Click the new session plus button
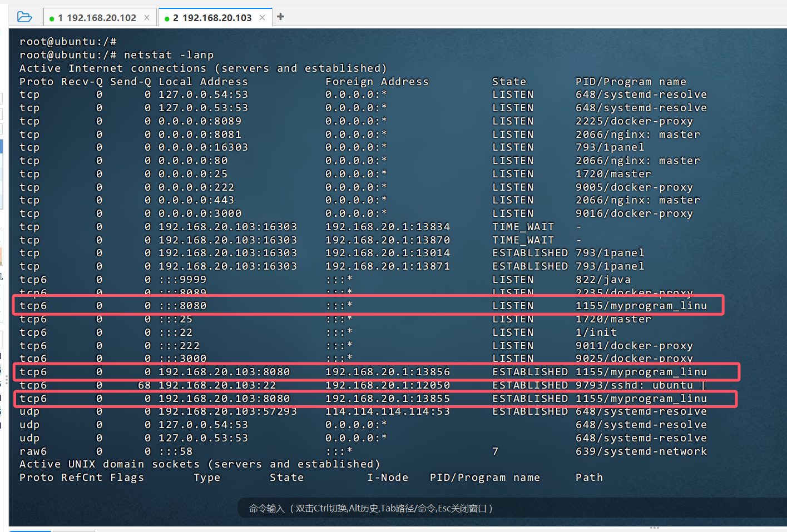 tap(280, 17)
